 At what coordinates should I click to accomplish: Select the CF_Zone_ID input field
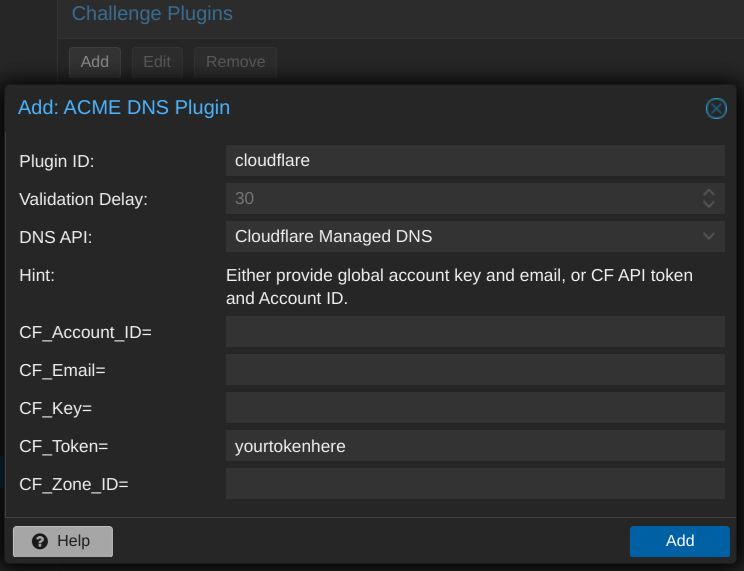coord(474,484)
